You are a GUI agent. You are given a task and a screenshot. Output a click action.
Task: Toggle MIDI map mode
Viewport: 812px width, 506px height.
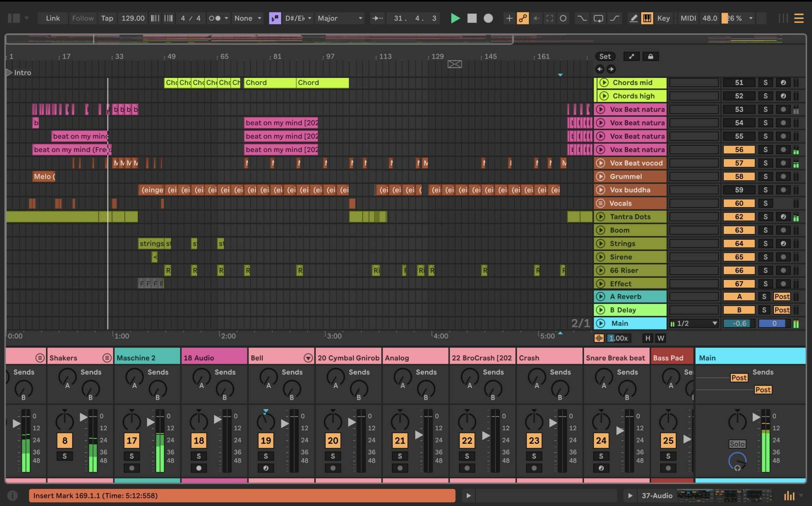click(688, 18)
